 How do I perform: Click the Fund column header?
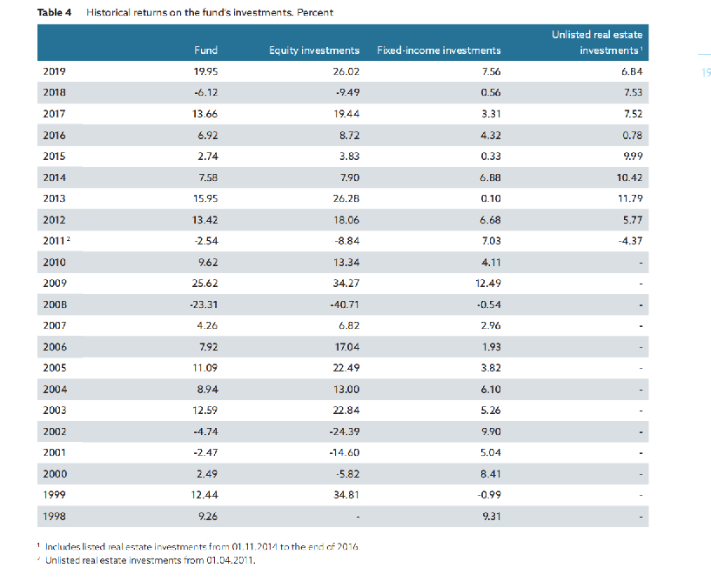(205, 50)
